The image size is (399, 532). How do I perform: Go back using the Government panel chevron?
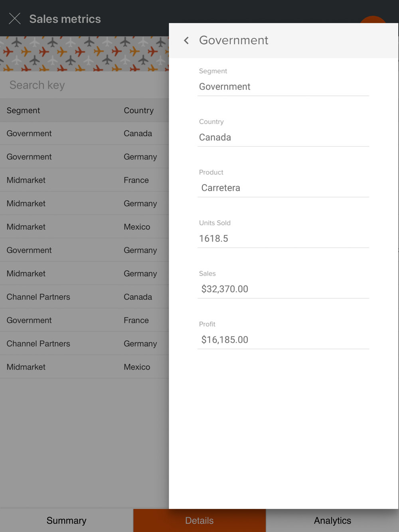click(x=186, y=40)
